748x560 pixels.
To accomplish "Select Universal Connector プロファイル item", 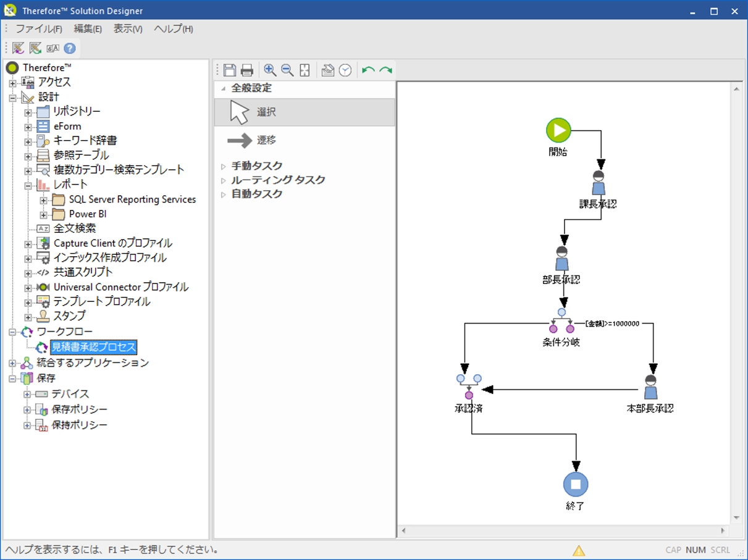I will pyautogui.click(x=121, y=287).
